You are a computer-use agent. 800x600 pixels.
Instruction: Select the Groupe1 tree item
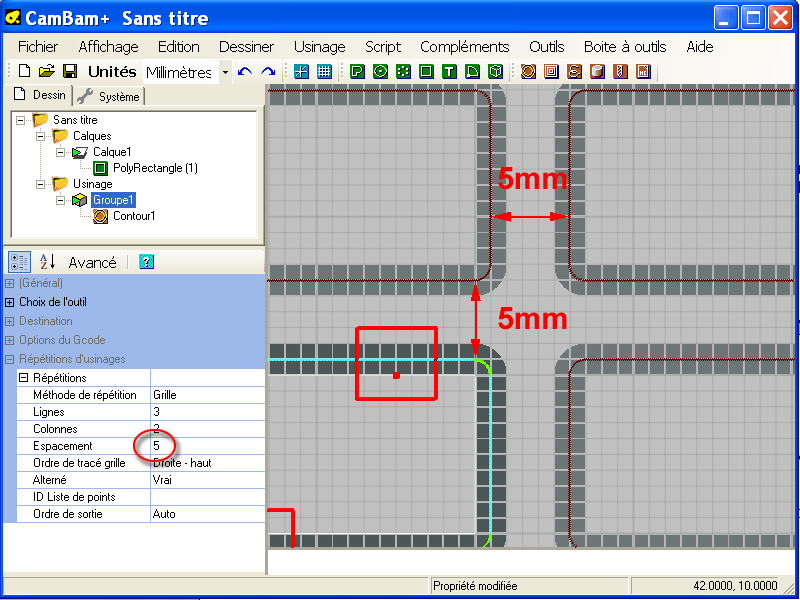pos(113,200)
